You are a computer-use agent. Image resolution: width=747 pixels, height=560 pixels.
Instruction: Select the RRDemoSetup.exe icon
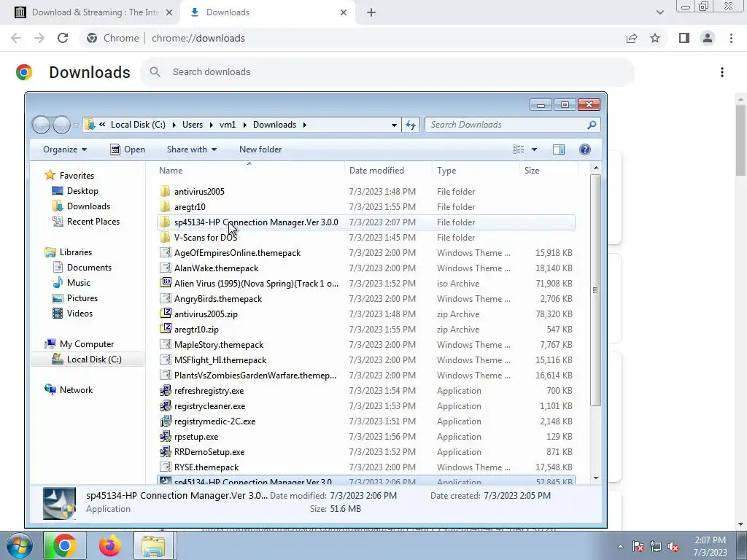166,451
